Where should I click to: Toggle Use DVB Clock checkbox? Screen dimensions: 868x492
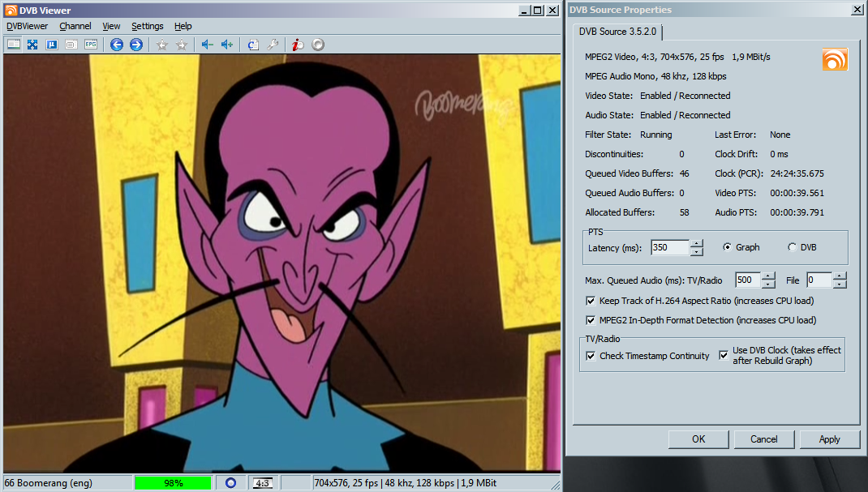(x=724, y=355)
